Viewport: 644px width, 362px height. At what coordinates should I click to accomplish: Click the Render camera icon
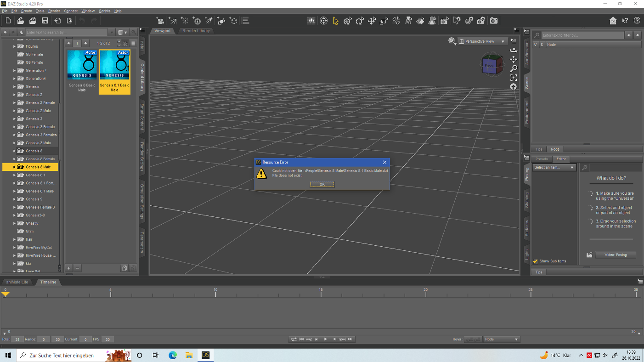[x=493, y=21]
